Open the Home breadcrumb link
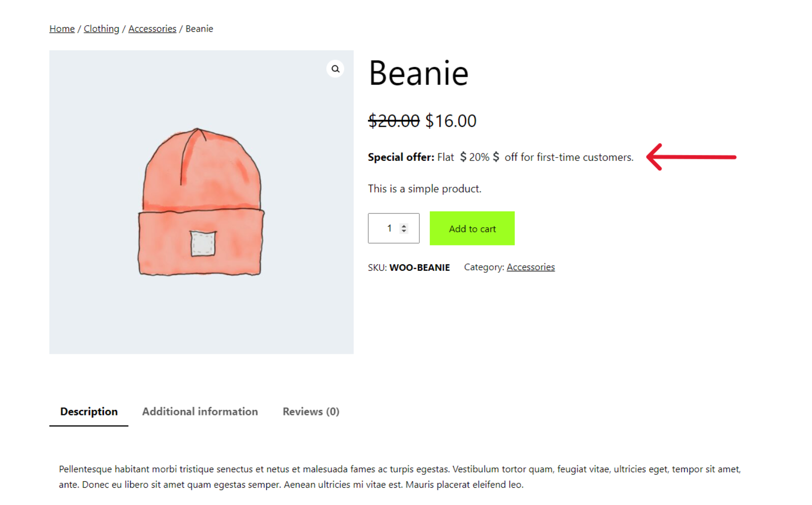The image size is (812, 505). pos(61,28)
